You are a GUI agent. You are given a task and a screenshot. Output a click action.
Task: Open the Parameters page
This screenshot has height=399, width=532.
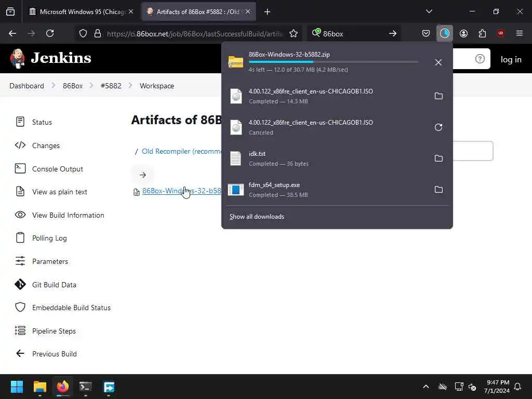[x=42, y=261]
